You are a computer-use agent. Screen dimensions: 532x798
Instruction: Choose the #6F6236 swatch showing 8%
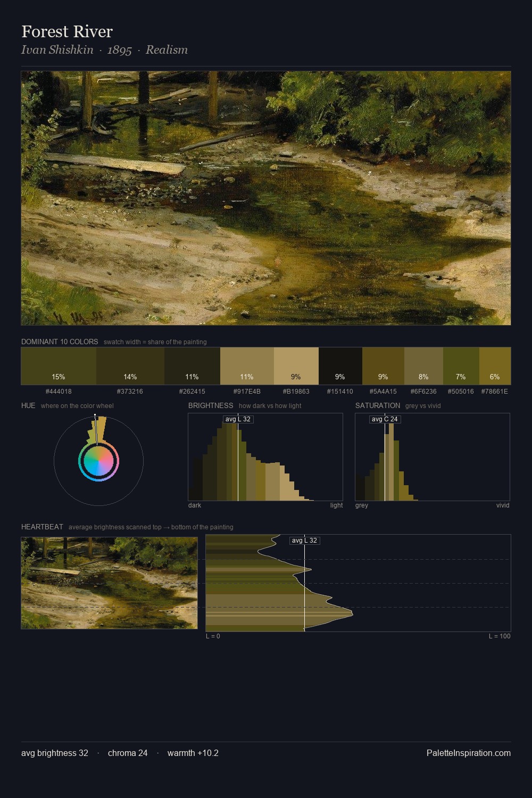click(423, 366)
